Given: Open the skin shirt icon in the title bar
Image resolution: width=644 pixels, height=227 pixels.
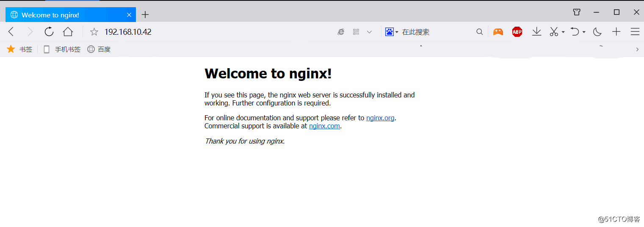Looking at the screenshot, I should pyautogui.click(x=577, y=12).
